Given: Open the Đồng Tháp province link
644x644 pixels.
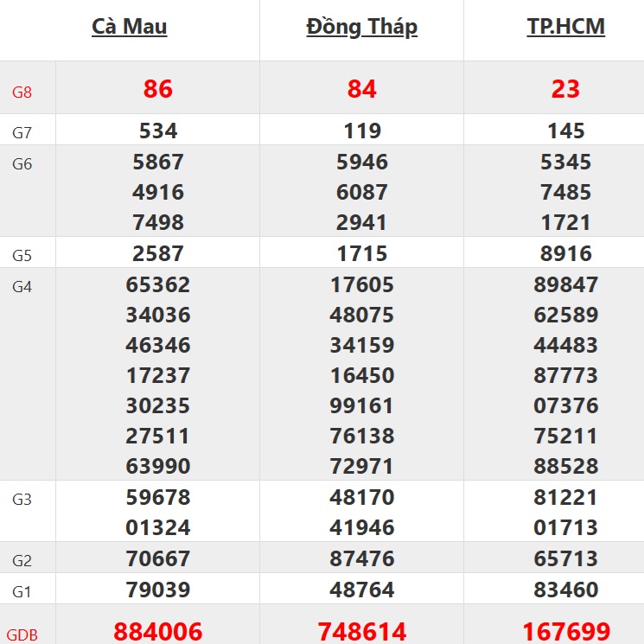Looking at the screenshot, I should click(361, 27).
